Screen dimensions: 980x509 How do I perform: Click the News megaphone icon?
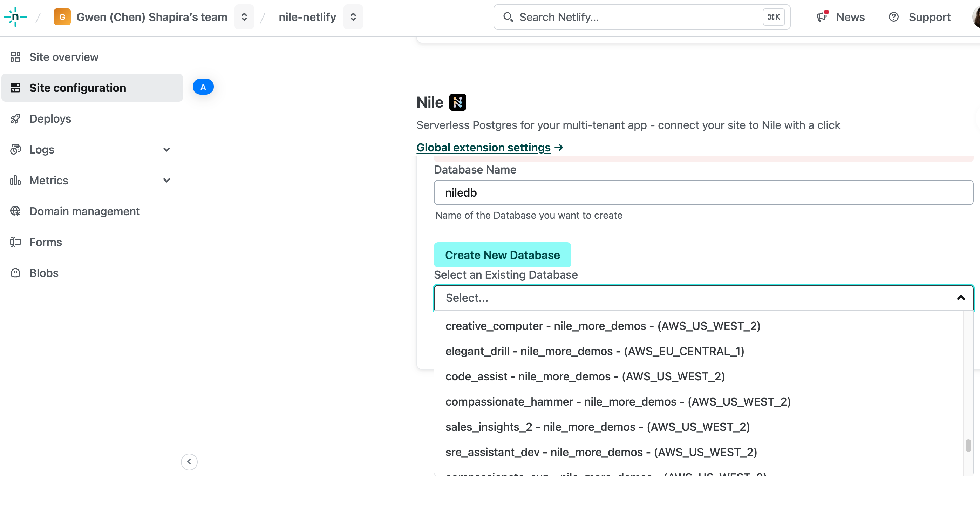[822, 17]
